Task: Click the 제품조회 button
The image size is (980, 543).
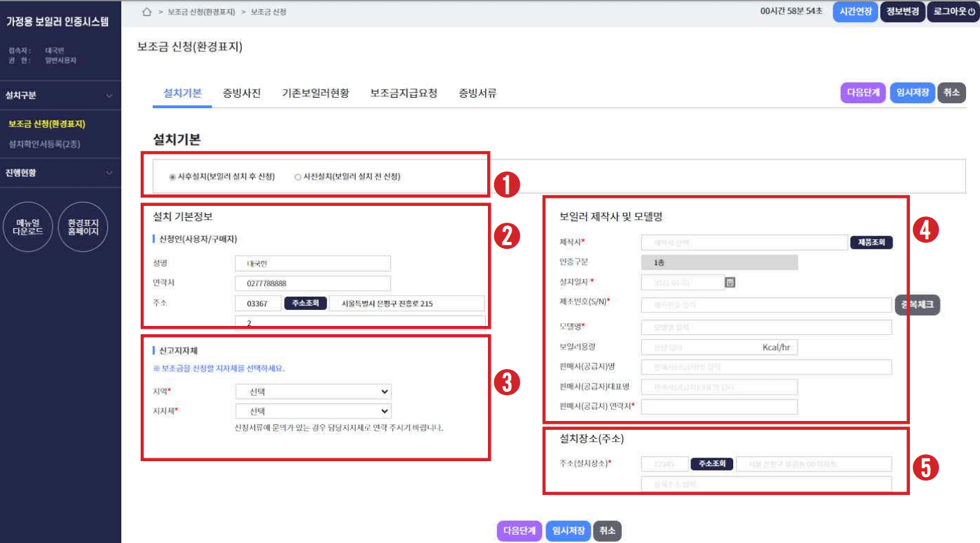Action: point(871,243)
